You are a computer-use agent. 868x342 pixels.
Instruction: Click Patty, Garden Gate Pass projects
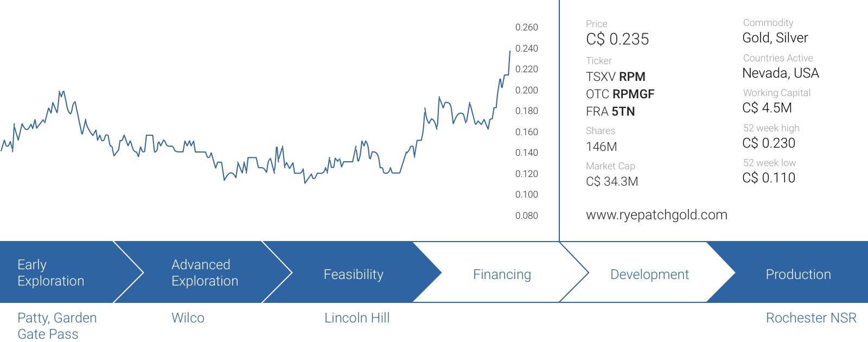[x=57, y=326]
